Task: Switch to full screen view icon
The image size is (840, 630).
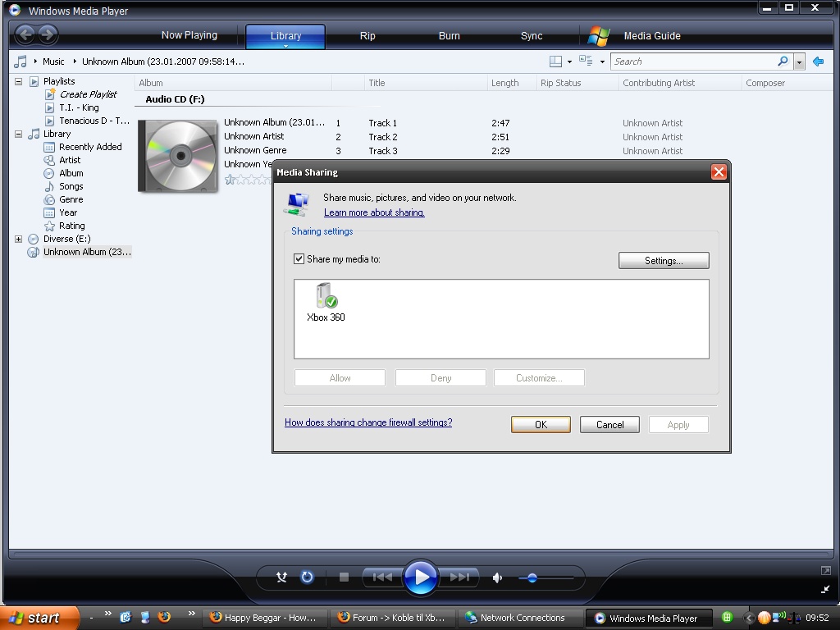Action: 825,571
